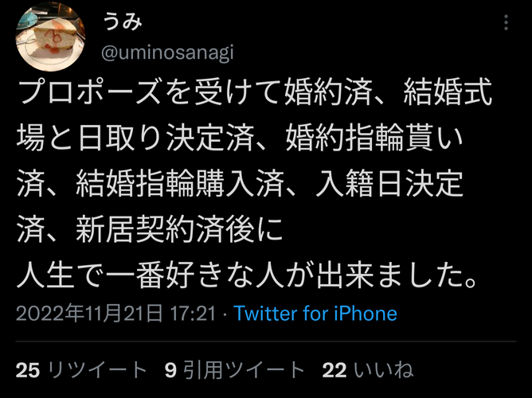This screenshot has width=532, height=398.
Task: View the 25 リツイート list
Action: 81,370
